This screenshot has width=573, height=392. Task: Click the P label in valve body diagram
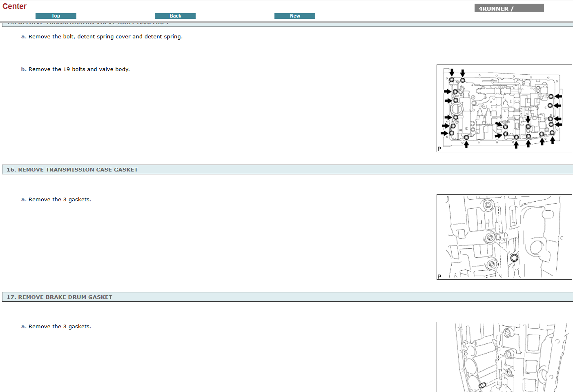tap(439, 149)
